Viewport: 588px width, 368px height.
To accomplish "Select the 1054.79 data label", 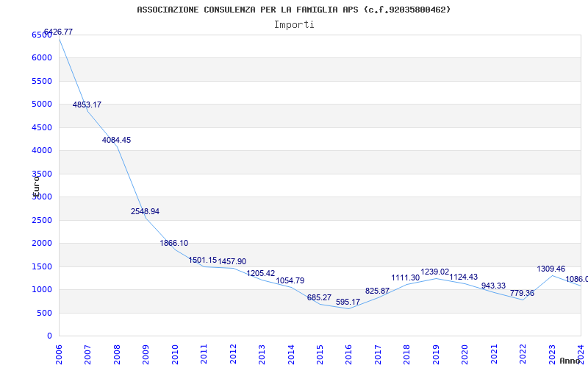I will pyautogui.click(x=290, y=280).
